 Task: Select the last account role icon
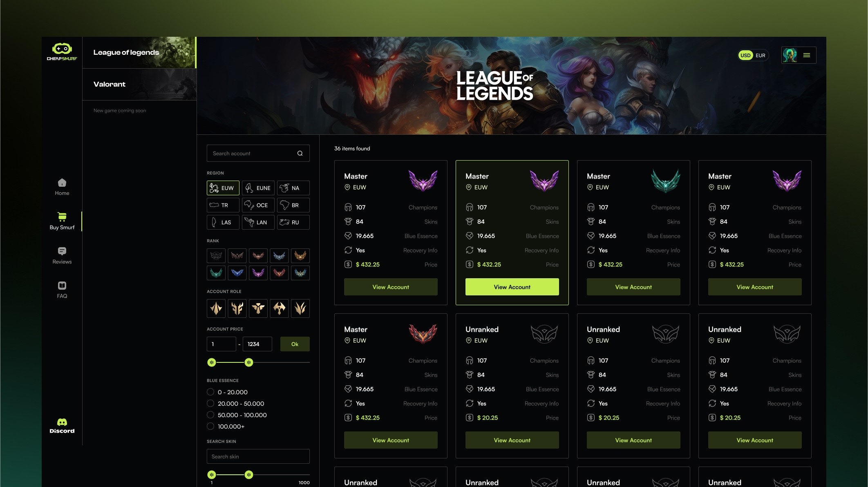[300, 308]
